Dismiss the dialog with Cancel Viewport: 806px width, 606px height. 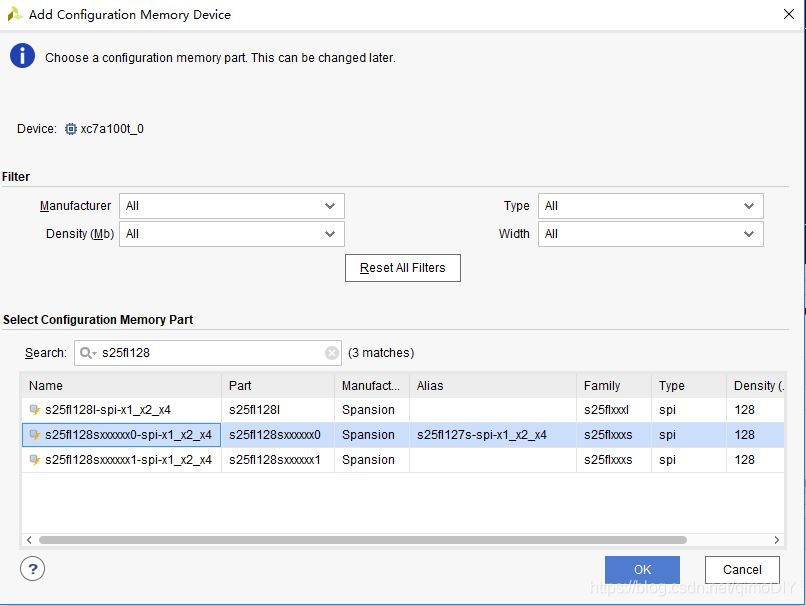click(741, 568)
